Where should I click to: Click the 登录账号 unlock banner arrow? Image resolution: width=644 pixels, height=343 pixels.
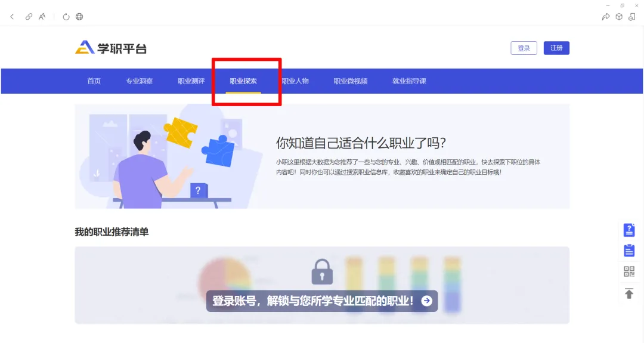pyautogui.click(x=427, y=301)
